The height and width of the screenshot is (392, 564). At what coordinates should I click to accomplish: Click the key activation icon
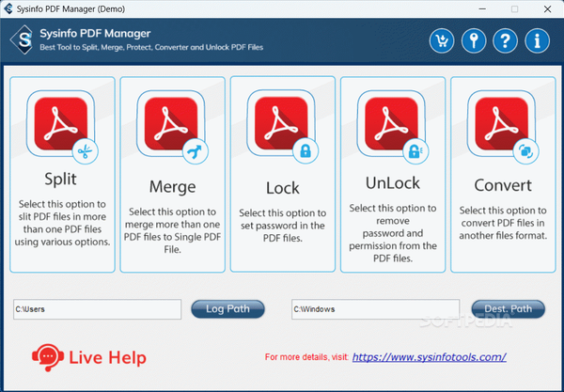click(474, 41)
